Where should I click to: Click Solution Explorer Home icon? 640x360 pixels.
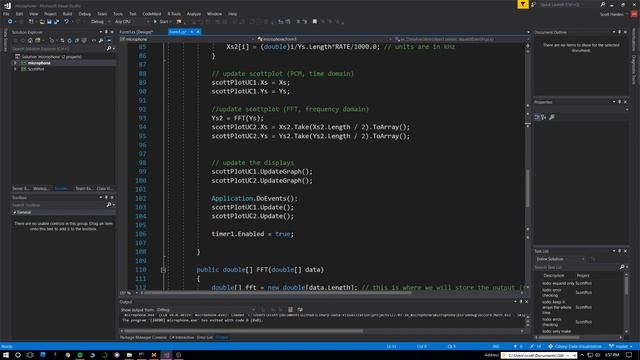30,40
